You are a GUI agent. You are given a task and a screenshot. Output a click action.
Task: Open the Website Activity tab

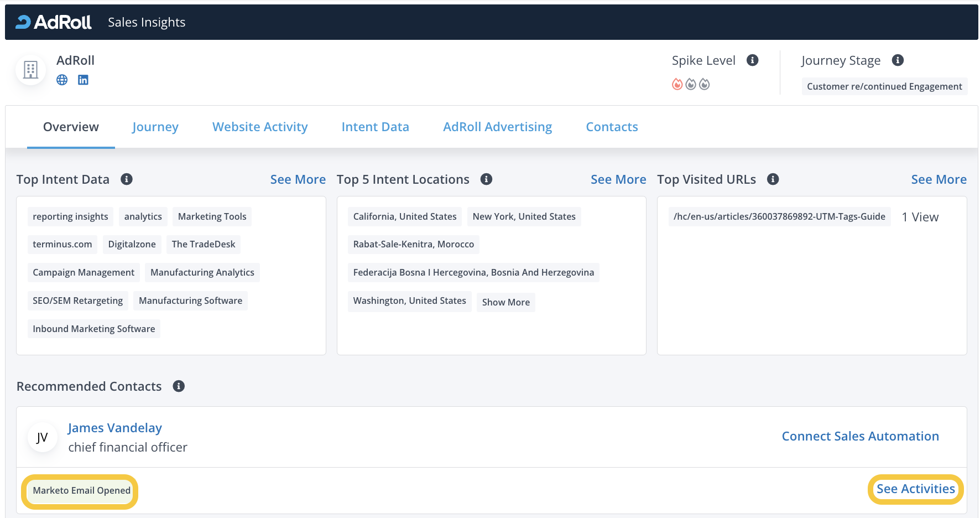tap(260, 127)
